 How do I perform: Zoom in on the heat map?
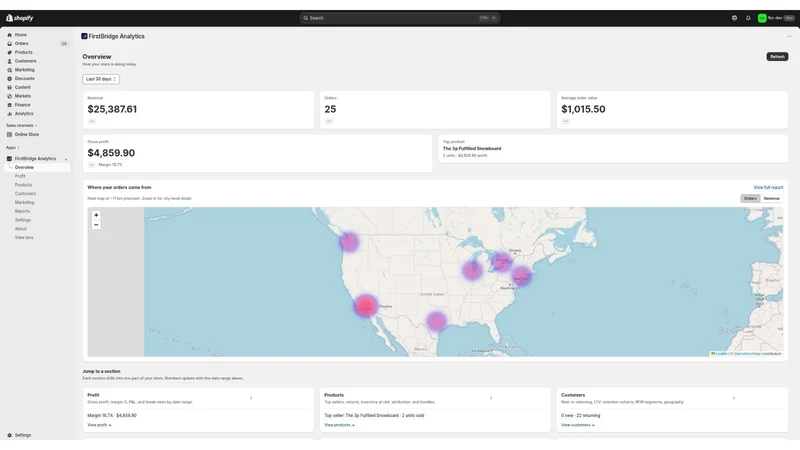pyautogui.click(x=96, y=215)
